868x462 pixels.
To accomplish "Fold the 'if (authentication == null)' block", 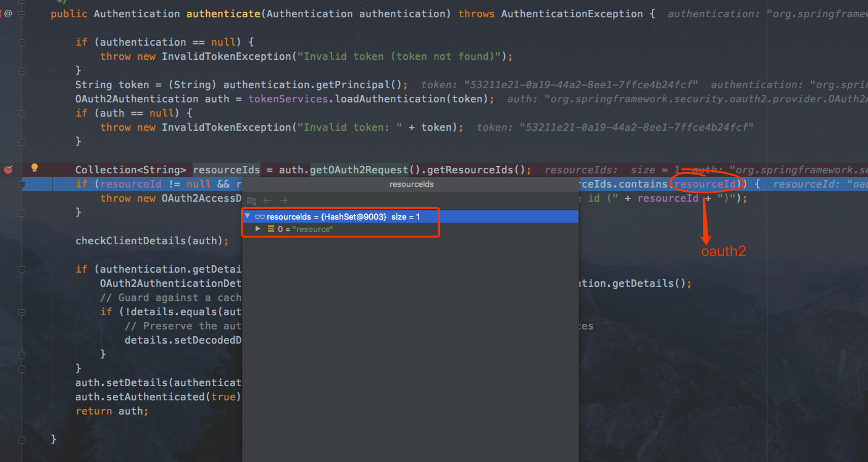I will (x=22, y=42).
